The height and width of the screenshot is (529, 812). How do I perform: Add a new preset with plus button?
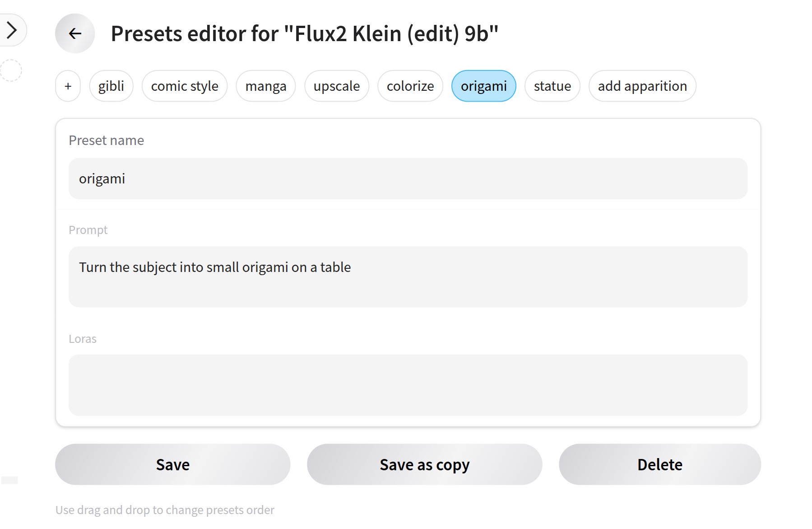68,86
